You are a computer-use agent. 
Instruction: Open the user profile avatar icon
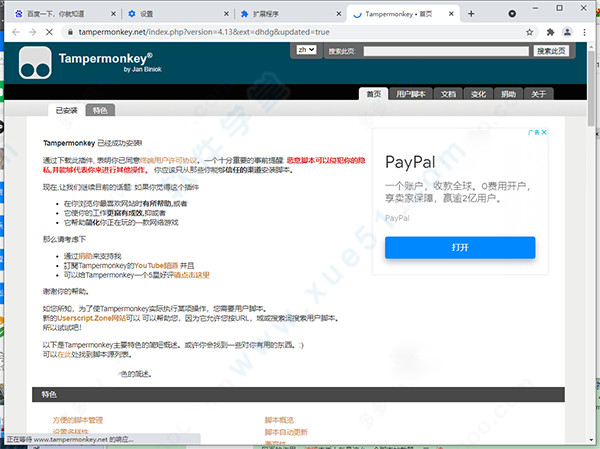click(567, 32)
